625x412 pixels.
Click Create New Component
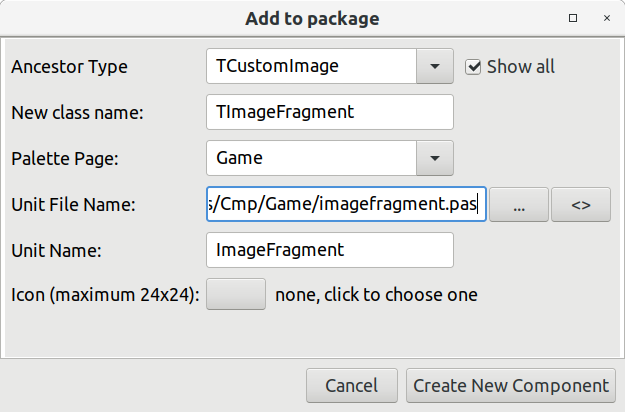(511, 385)
